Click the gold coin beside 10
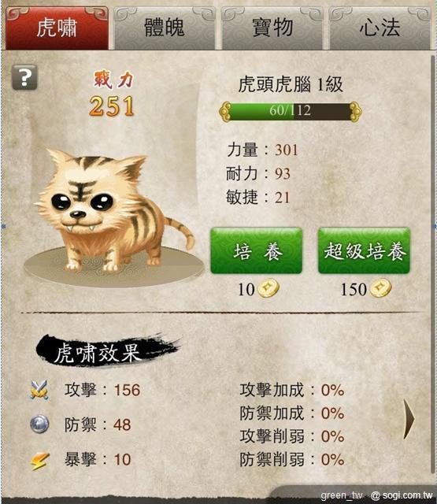The image size is (437, 504). (x=268, y=288)
